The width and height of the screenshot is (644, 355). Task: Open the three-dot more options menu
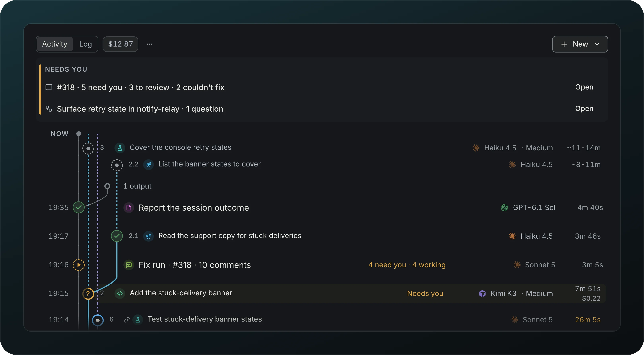pos(149,44)
